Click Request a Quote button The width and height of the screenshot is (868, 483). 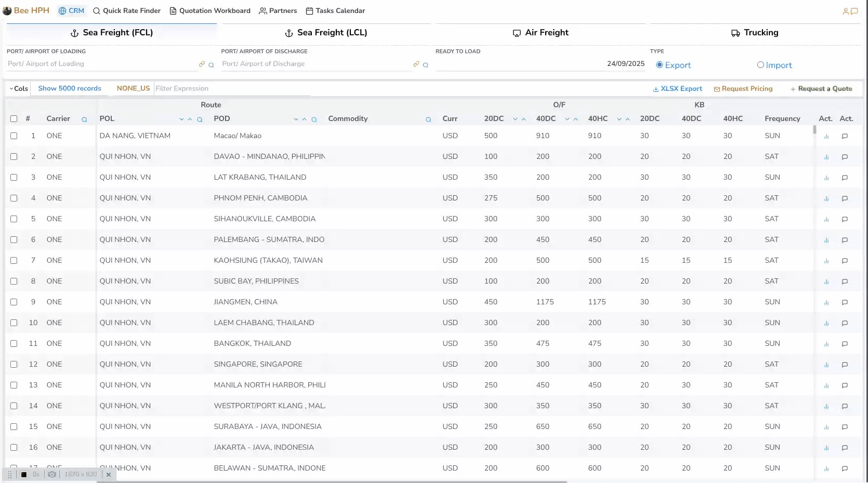(x=821, y=89)
